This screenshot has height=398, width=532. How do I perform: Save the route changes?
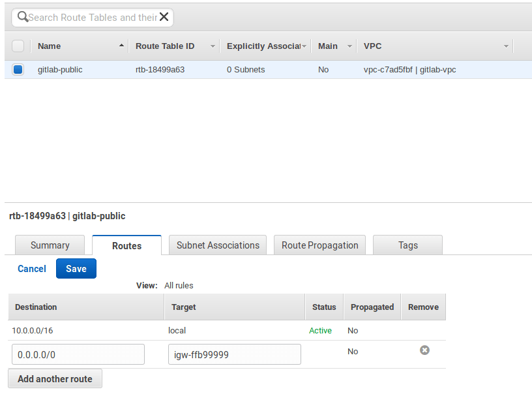click(x=76, y=268)
